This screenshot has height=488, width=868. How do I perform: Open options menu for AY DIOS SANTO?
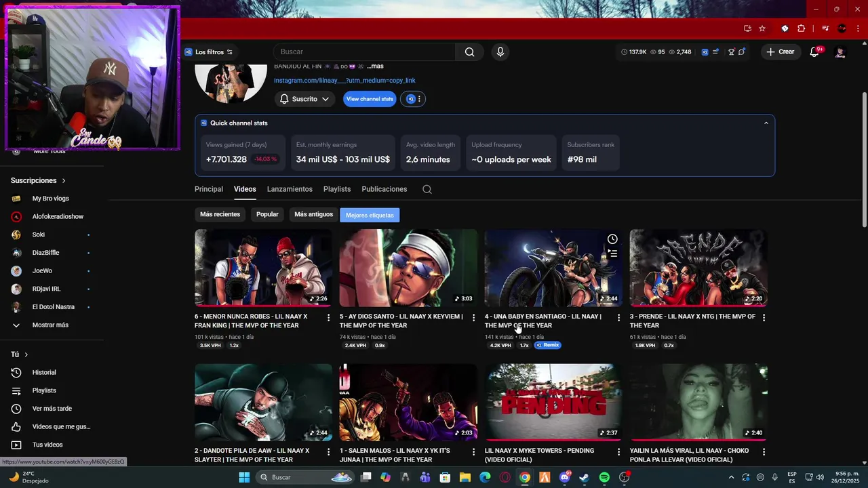[474, 317]
